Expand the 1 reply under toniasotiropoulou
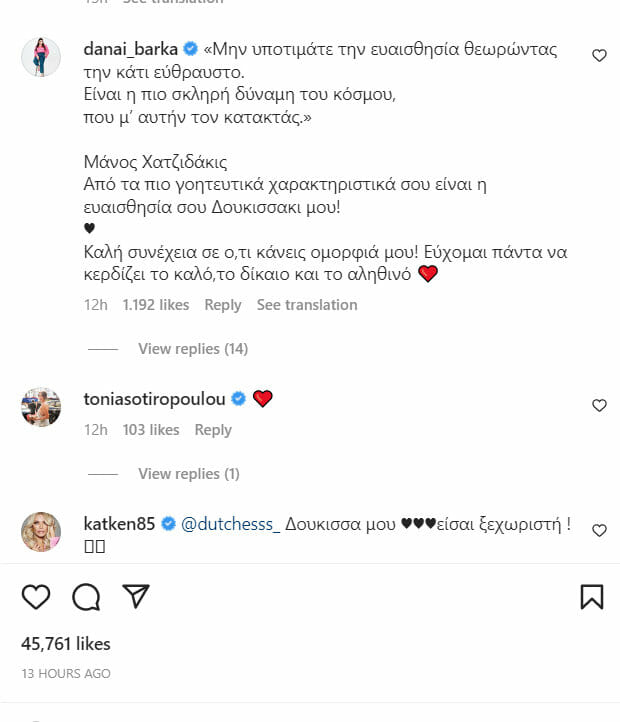 [x=188, y=474]
